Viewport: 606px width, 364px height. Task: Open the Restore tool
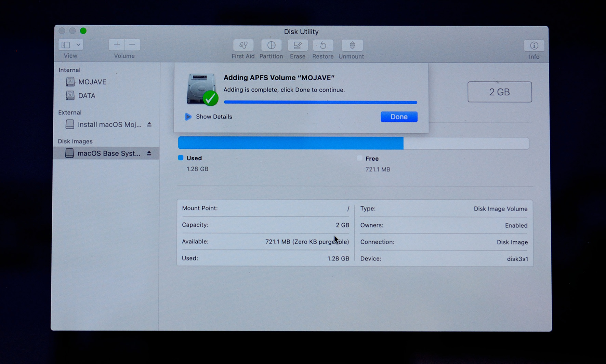coord(322,48)
